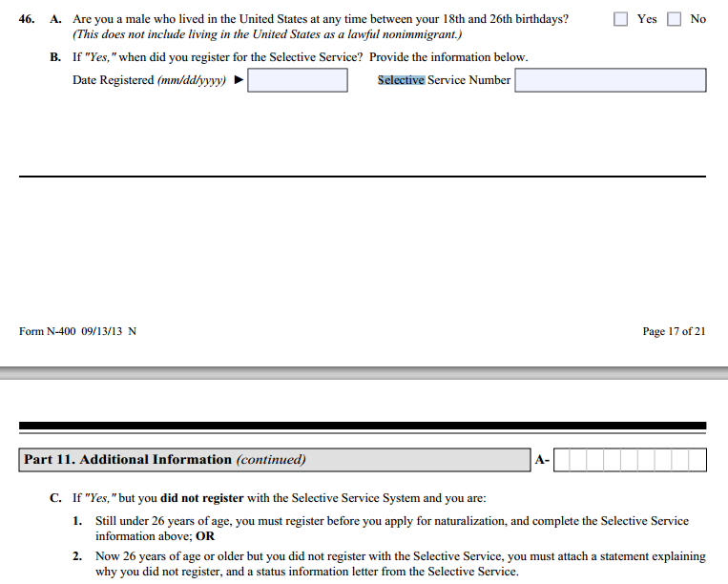The image size is (728, 584).
Task: Click the bold "OR" after information above
Action: (x=205, y=536)
